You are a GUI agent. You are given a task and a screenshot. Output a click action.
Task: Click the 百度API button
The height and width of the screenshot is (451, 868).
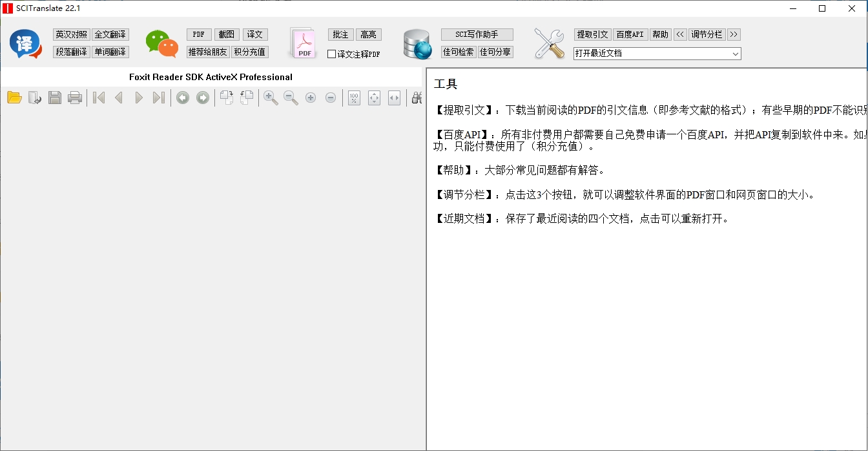click(x=630, y=34)
